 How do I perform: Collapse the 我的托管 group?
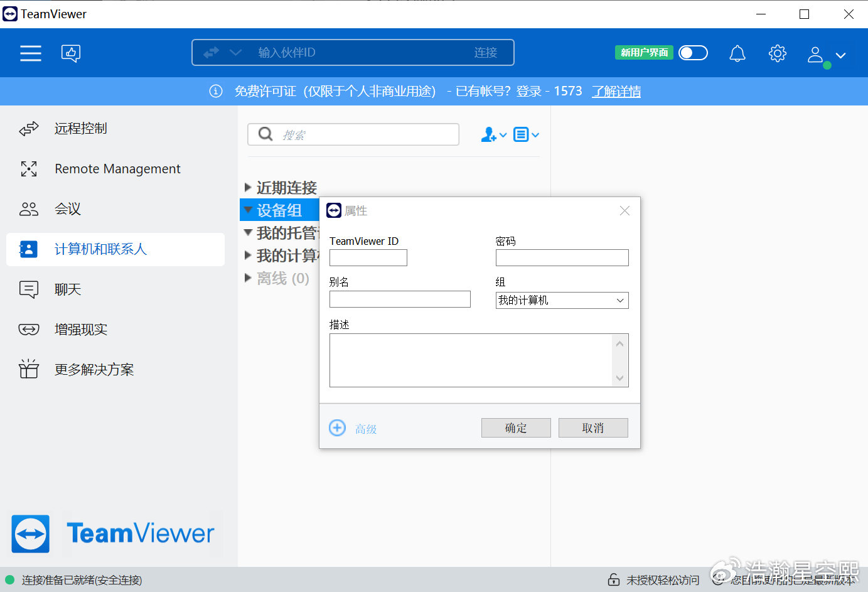pyautogui.click(x=248, y=232)
